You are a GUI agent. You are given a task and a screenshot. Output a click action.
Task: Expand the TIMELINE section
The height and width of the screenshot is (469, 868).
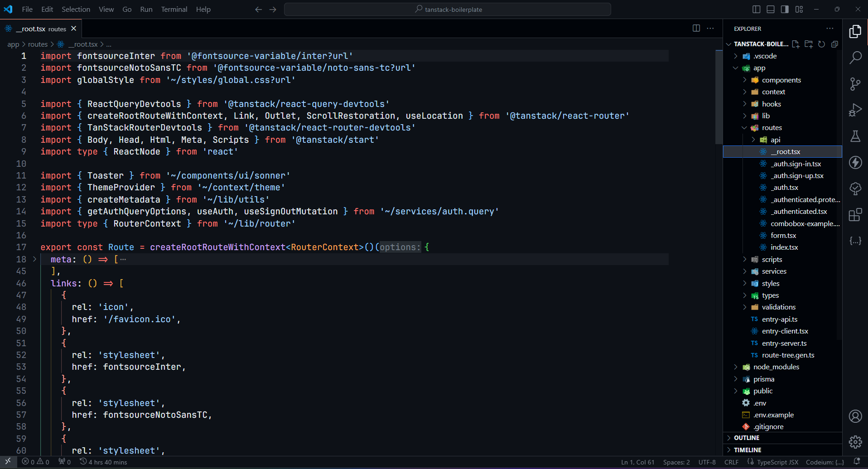[x=782, y=450]
